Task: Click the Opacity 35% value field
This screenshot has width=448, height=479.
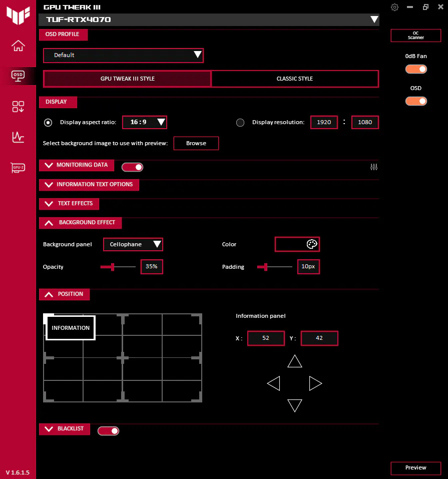Action: pyautogui.click(x=152, y=267)
